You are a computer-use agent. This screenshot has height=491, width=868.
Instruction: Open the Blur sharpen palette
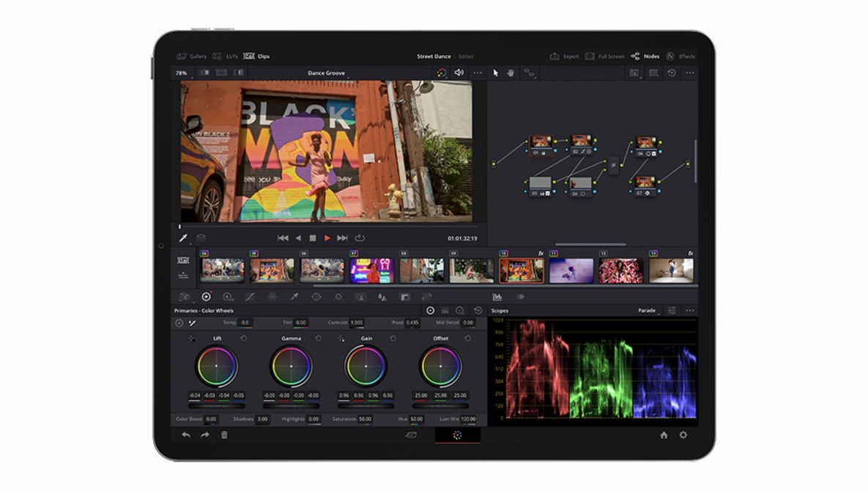coord(382,297)
